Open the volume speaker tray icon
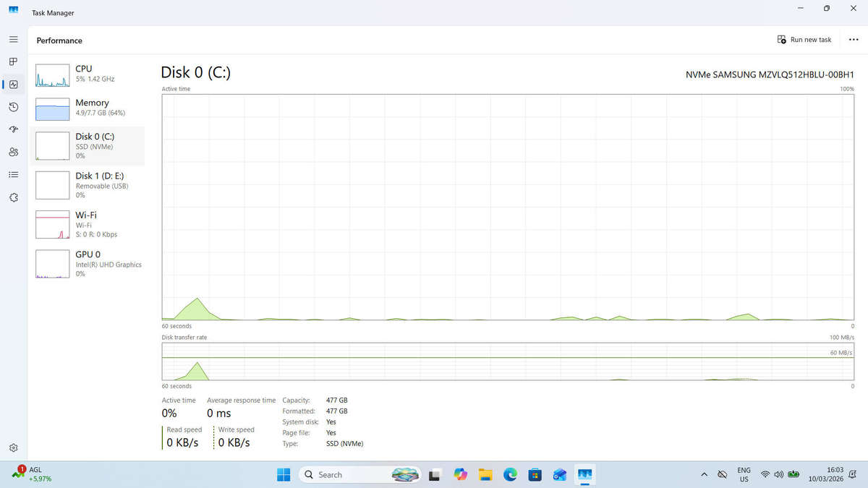 point(779,475)
